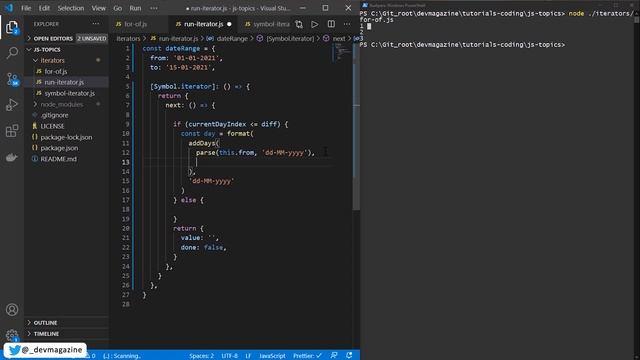The width and height of the screenshot is (640, 360).
Task: Select run-iterator.js in the explorer tree
Action: pyautogui.click(x=64, y=82)
